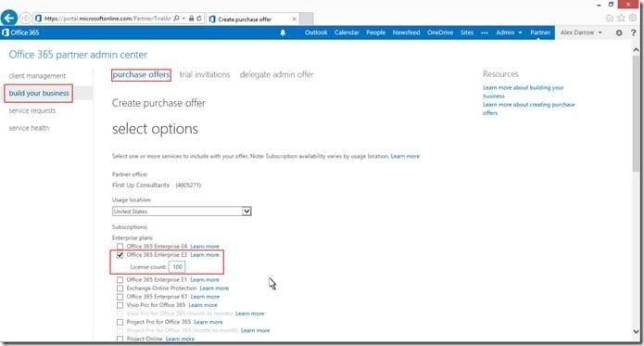Check Office 365 Enterprise E1 checkbox
This screenshot has width=644, height=346.
(120, 280)
